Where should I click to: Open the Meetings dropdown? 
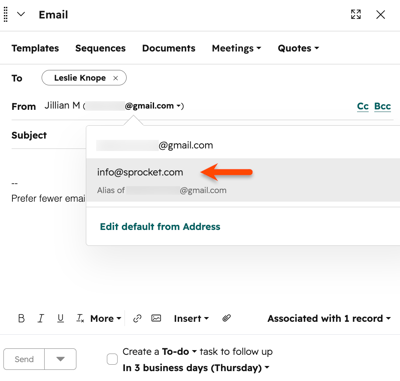(x=236, y=48)
